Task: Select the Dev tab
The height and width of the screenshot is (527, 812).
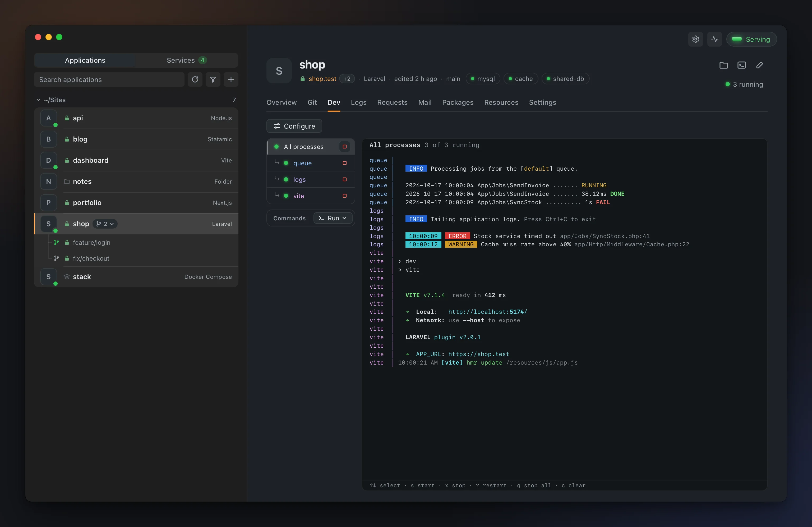Action: tap(334, 102)
